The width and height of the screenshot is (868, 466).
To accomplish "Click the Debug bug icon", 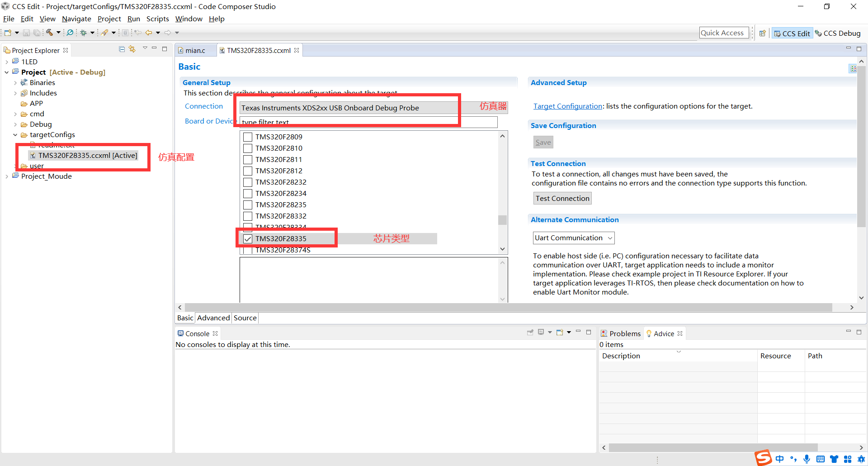I will coord(84,33).
